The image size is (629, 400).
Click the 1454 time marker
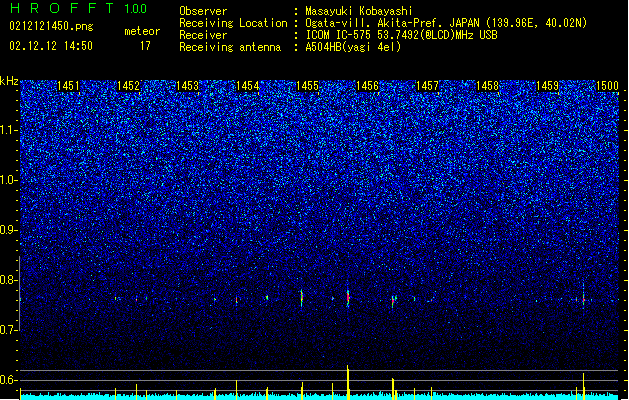pos(248,86)
